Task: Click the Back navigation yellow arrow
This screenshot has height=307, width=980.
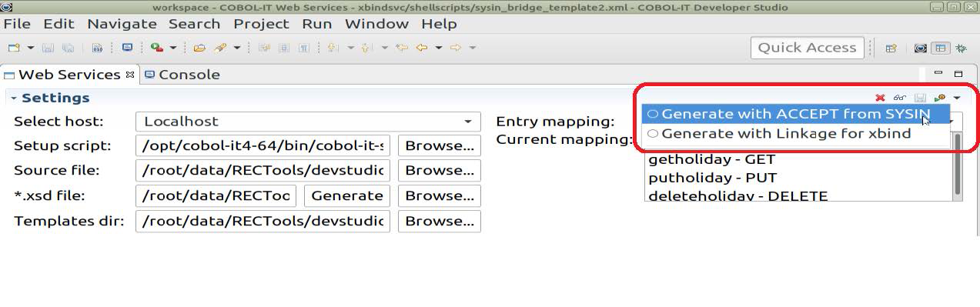Action: coord(421,48)
